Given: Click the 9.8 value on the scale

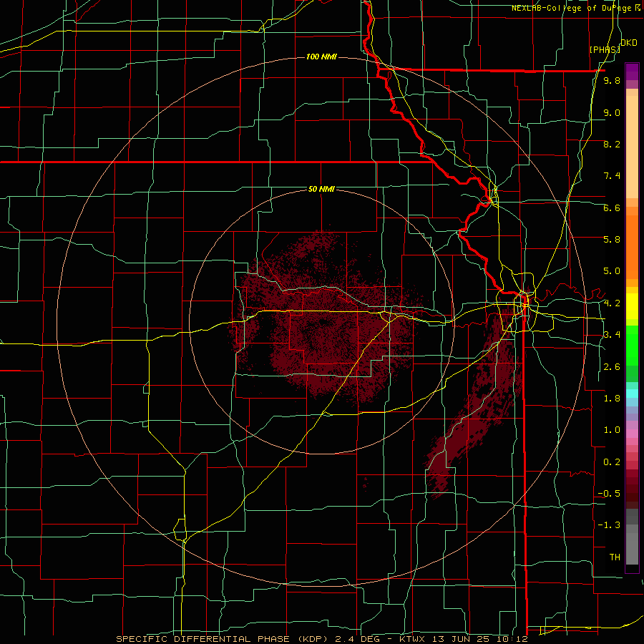Looking at the screenshot, I should 612,81.
